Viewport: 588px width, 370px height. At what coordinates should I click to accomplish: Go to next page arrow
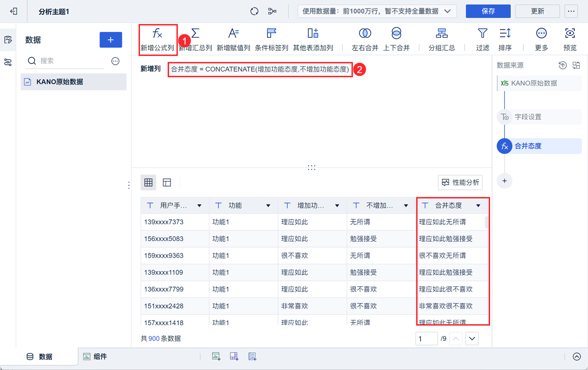[x=472, y=339]
